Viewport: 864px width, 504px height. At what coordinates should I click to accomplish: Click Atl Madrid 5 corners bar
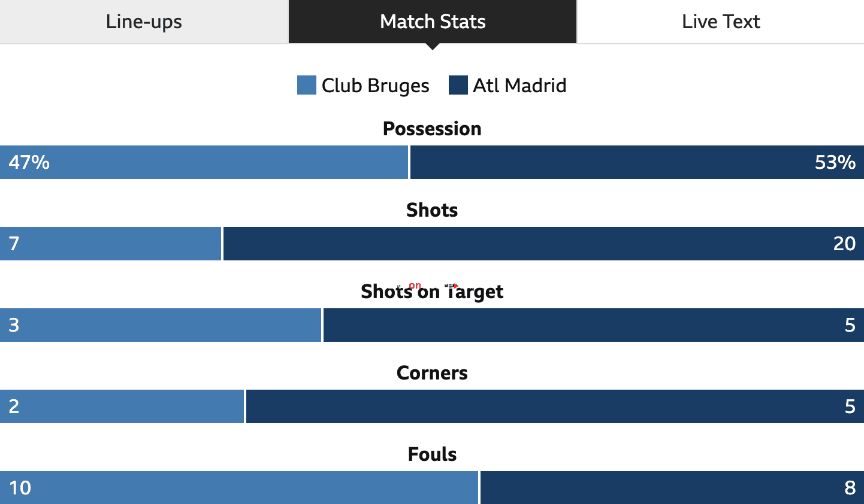click(555, 406)
